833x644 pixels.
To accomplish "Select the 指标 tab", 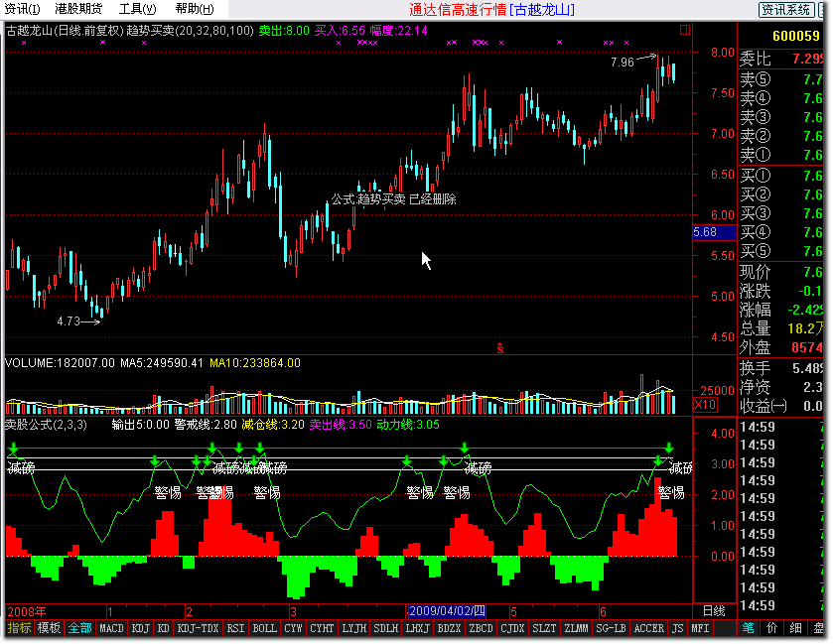I will click(x=19, y=628).
